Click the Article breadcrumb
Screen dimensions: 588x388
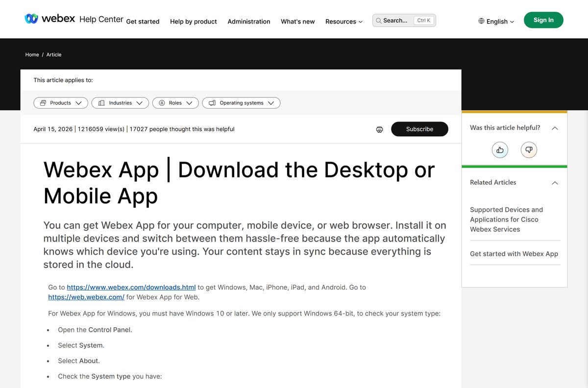[x=54, y=54]
